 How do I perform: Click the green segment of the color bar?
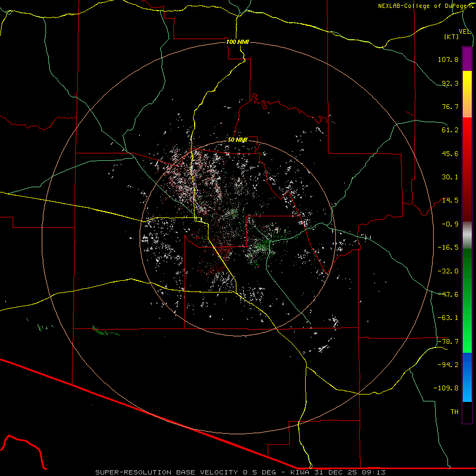[x=467, y=300]
